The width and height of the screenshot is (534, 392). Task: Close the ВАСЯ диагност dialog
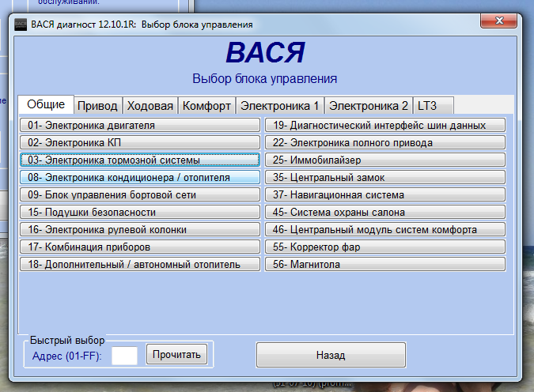coord(499,21)
